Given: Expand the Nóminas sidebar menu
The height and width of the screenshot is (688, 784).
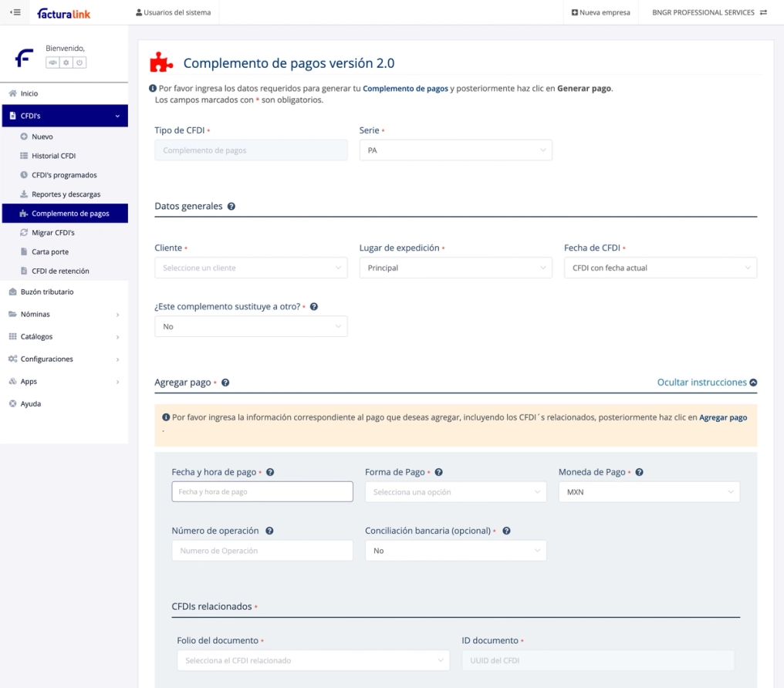Looking at the screenshot, I should [x=64, y=314].
